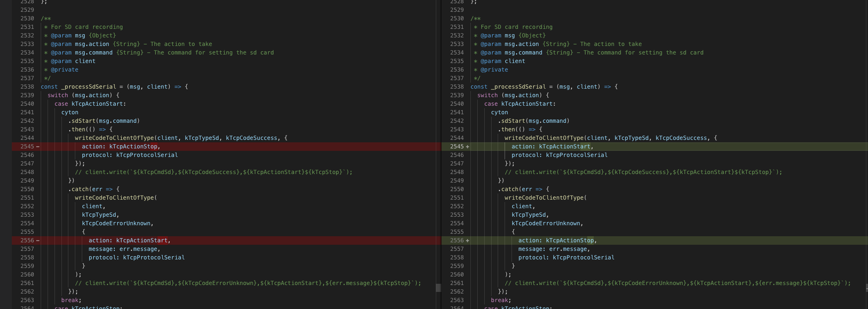Click '.sdStart(msg.command)' in the left pane
868x309 pixels.
click(x=104, y=121)
